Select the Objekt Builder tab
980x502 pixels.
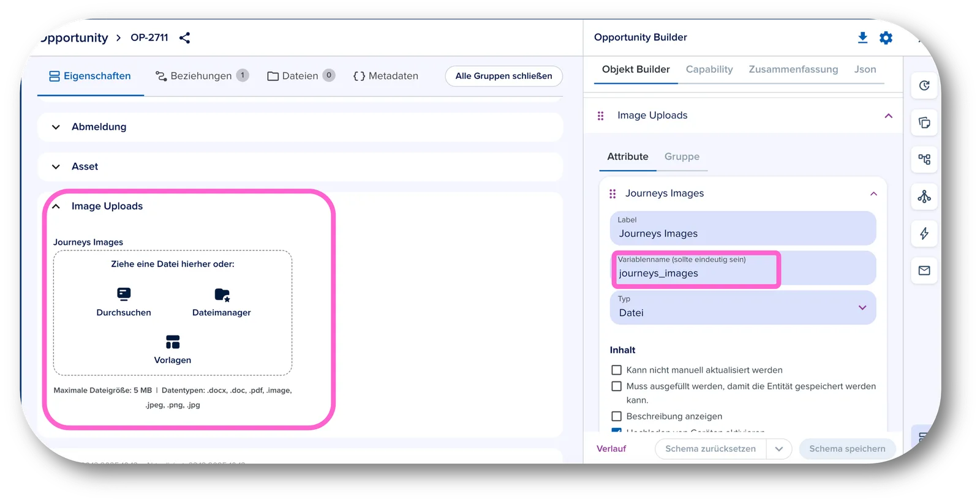[636, 69]
